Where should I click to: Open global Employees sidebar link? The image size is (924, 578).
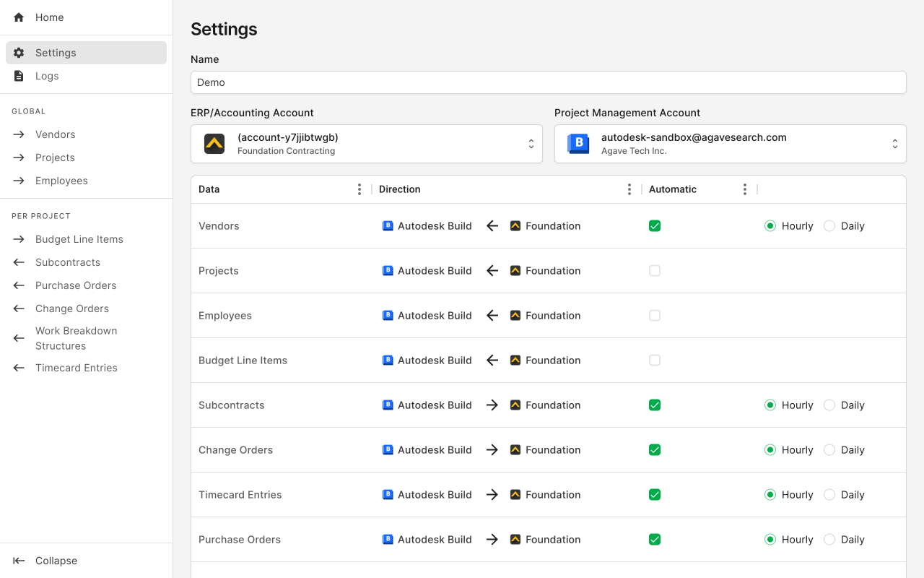tap(86, 181)
